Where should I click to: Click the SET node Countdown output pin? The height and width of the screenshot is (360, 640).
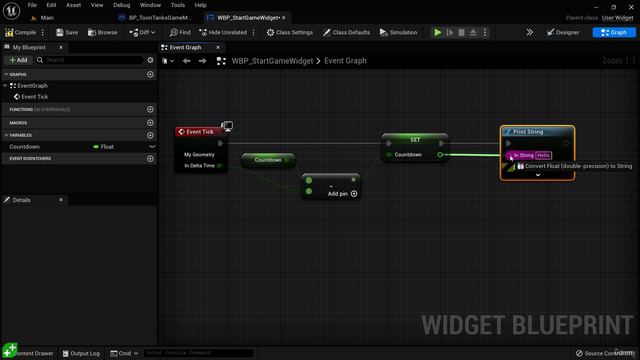440,155
